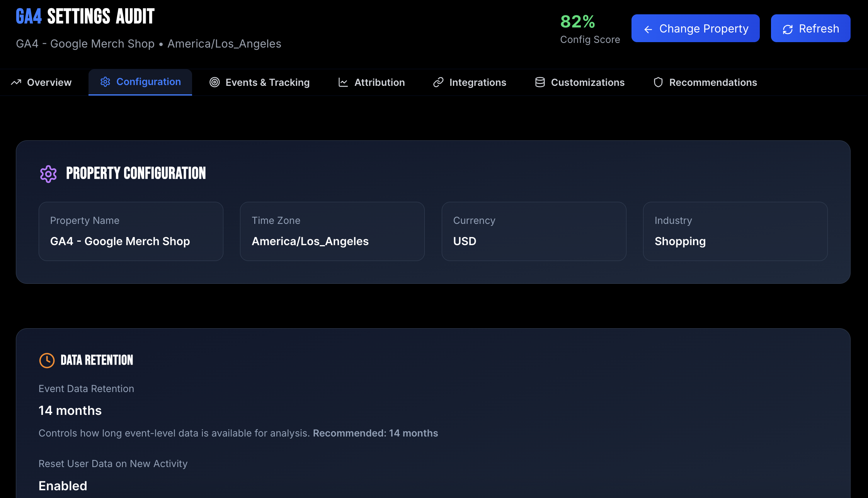This screenshot has height=498, width=868.
Task: Click the Configuration gear tab icon
Action: click(x=105, y=82)
